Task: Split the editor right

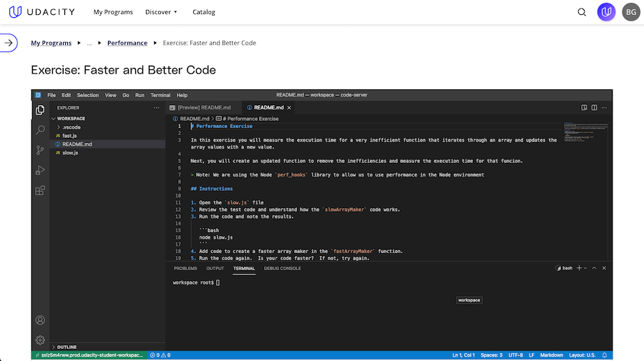Action: click(x=595, y=107)
